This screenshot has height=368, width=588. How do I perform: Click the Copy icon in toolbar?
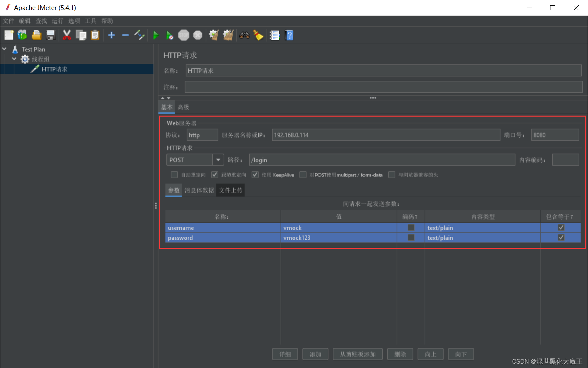point(81,35)
